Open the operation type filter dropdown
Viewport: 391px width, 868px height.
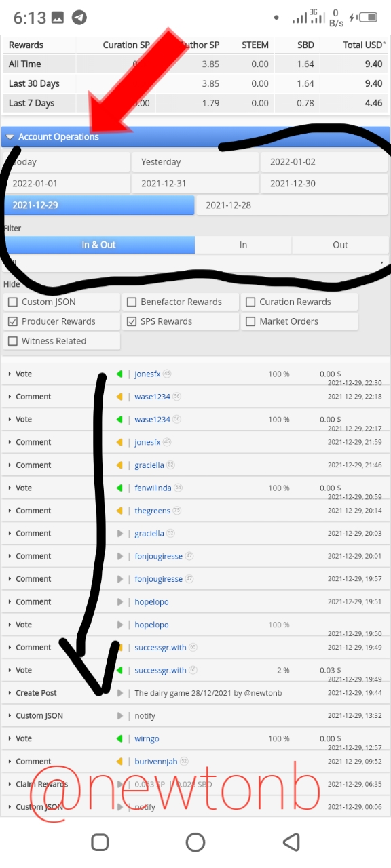(195, 263)
